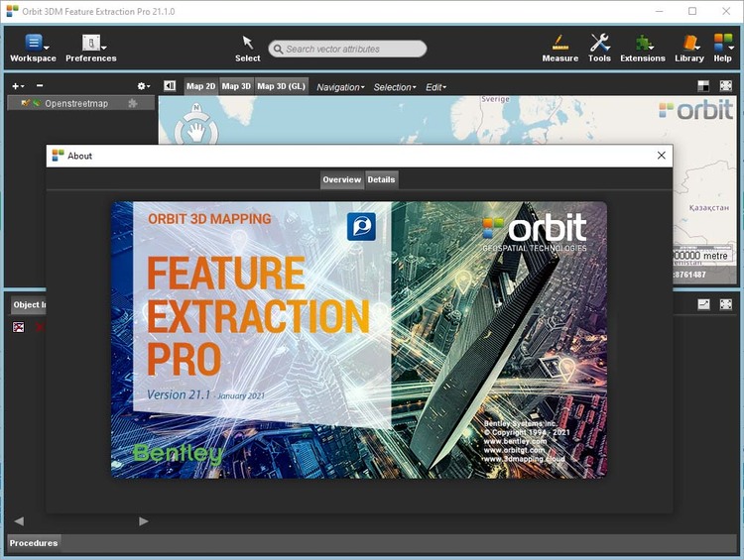Switch to the Map 3D tab
This screenshot has width=744, height=560.
[236, 86]
